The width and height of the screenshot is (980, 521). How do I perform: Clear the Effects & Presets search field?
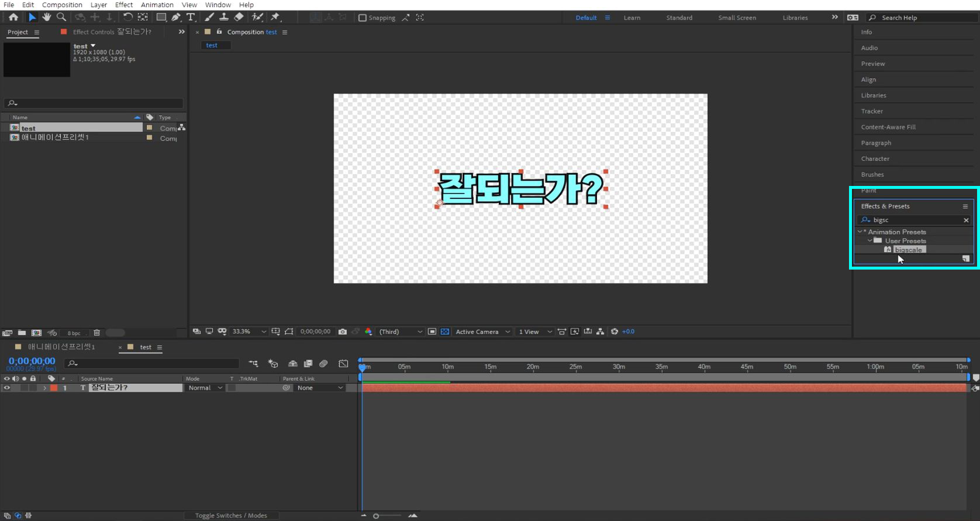[x=966, y=220]
